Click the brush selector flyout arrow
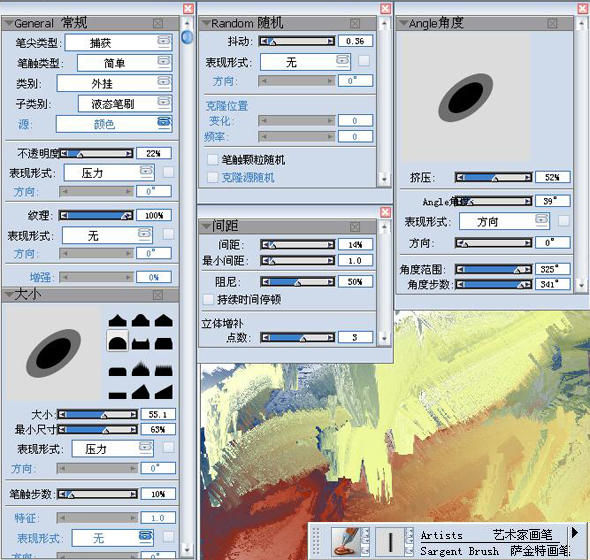Screen dimensions: 590x560 point(575,533)
